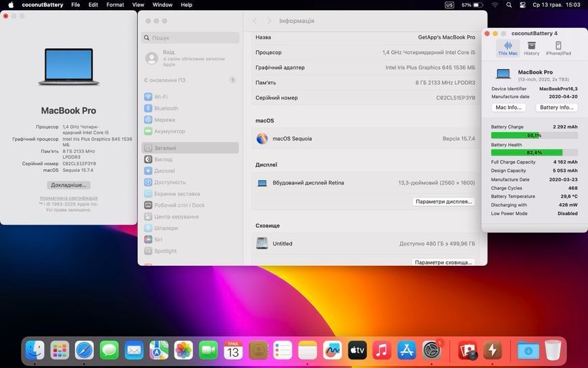Open the Edit menu
This screenshot has height=368, width=588.
pos(93,5)
